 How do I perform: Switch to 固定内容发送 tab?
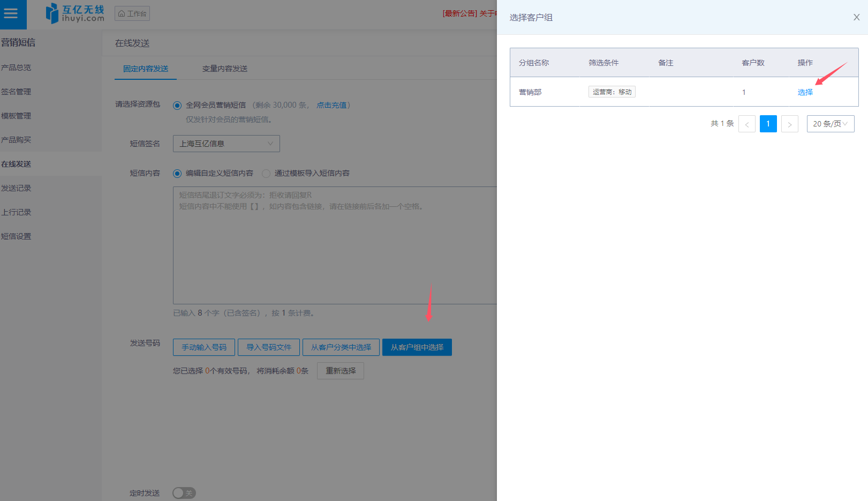pos(146,69)
